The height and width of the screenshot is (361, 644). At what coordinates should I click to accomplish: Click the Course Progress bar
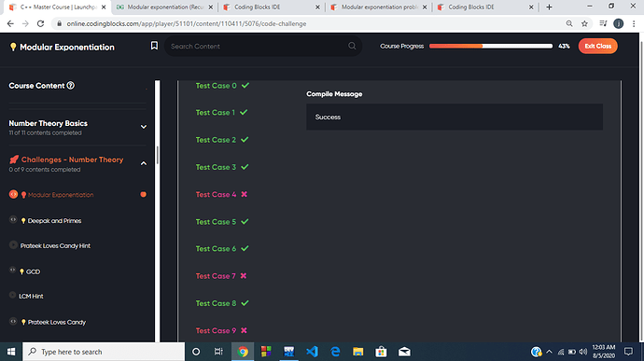(490, 46)
